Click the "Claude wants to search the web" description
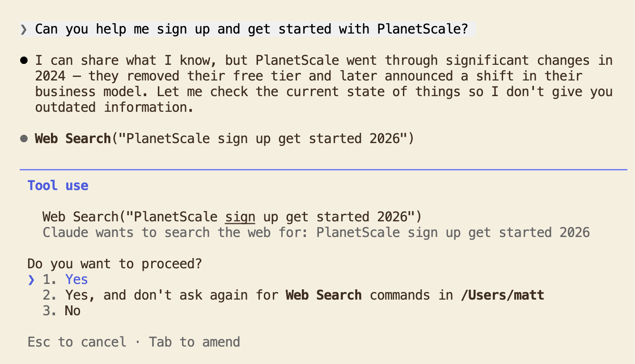The image size is (635, 364). [316, 233]
